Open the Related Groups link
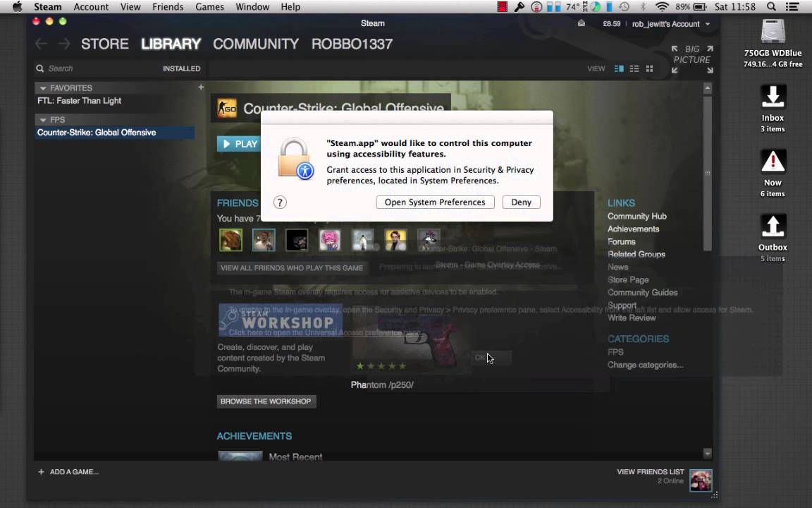This screenshot has width=812, height=508. click(x=636, y=254)
